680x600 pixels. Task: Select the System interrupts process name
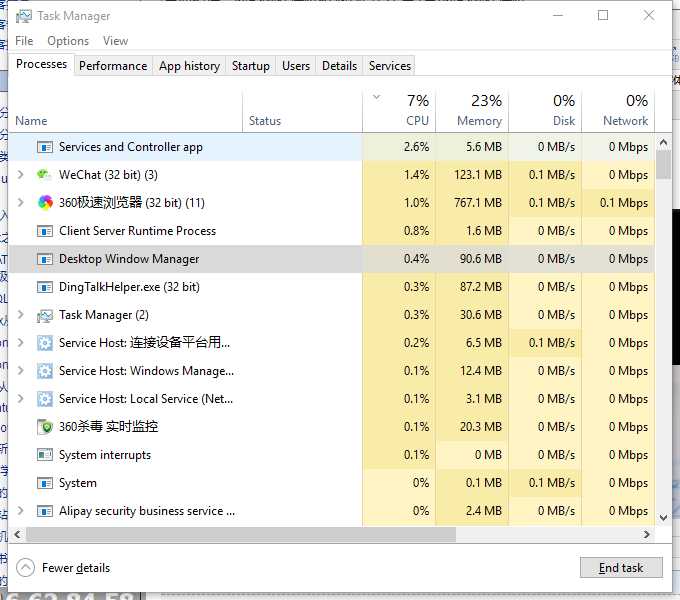click(105, 455)
